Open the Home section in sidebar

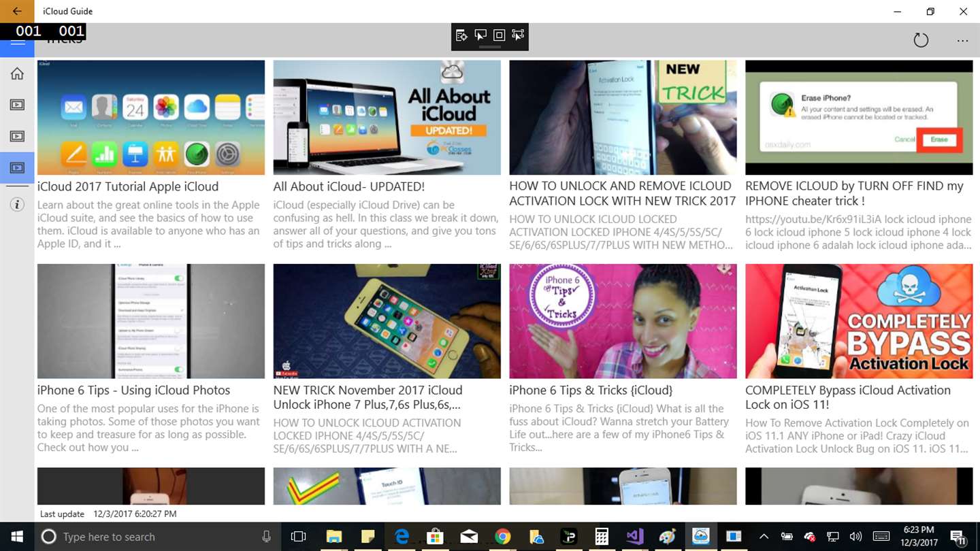(x=17, y=73)
